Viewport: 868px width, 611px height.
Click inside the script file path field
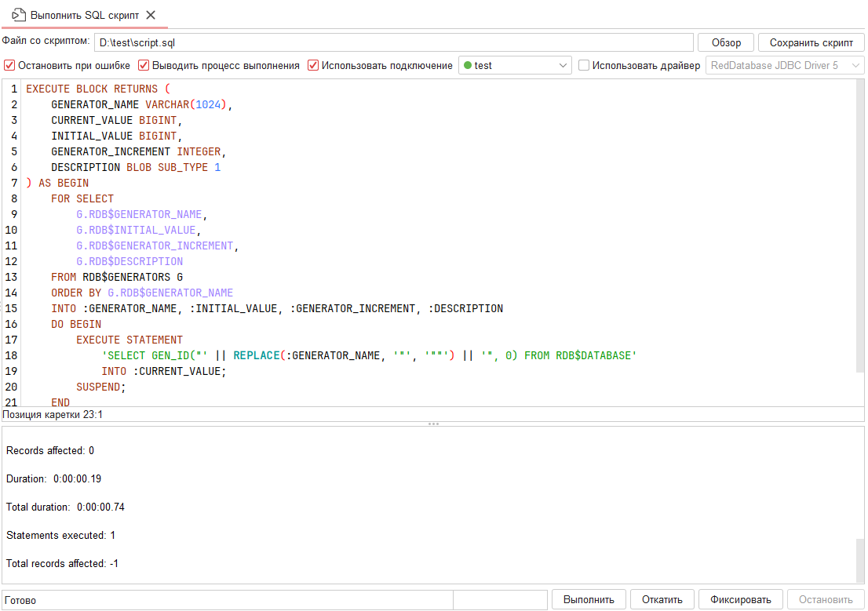tap(392, 42)
